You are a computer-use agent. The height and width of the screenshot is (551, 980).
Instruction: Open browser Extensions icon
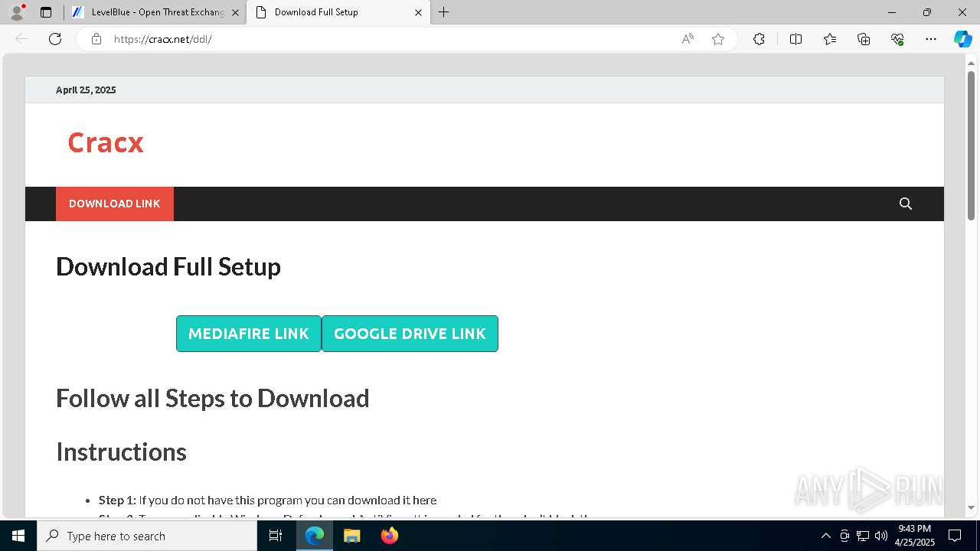[759, 39]
